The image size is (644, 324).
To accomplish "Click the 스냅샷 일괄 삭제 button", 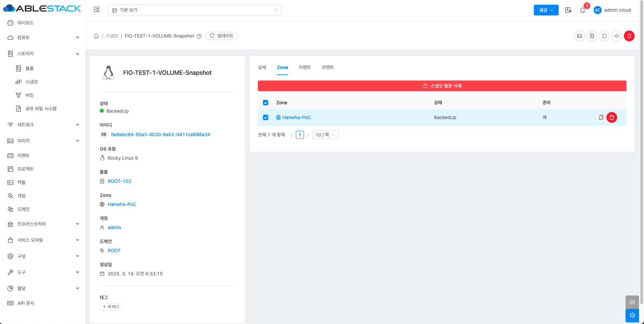I will pos(442,86).
